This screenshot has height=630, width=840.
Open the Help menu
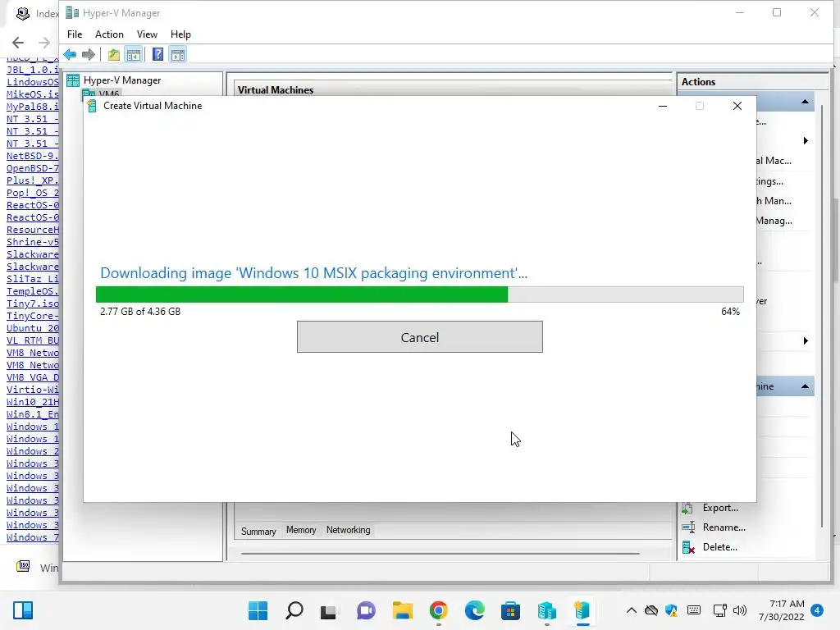(180, 34)
